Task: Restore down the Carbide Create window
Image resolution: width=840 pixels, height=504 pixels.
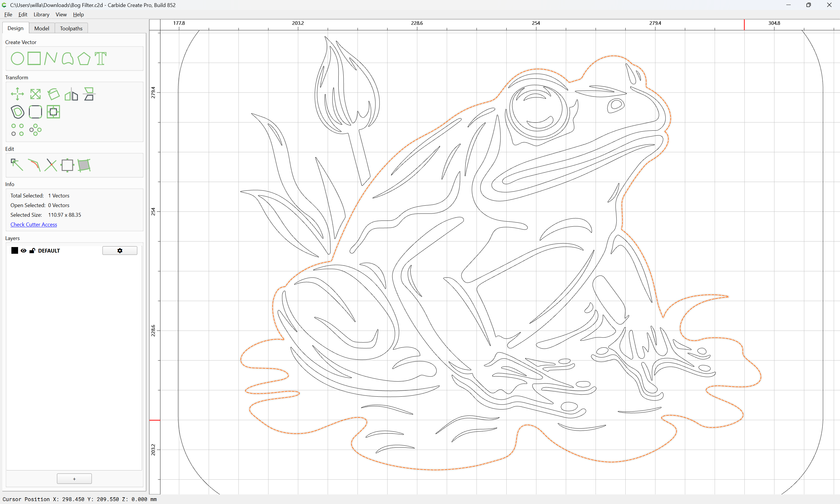Action: point(809,5)
